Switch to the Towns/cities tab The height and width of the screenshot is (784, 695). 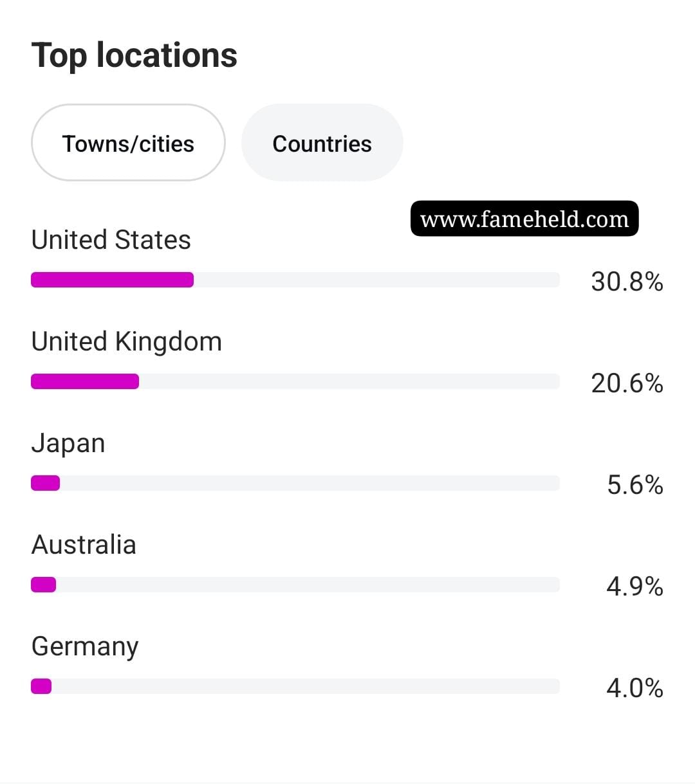(128, 143)
